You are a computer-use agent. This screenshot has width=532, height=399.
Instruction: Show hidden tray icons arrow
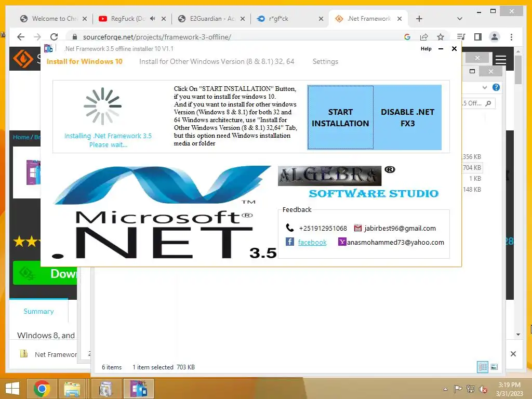(x=445, y=389)
